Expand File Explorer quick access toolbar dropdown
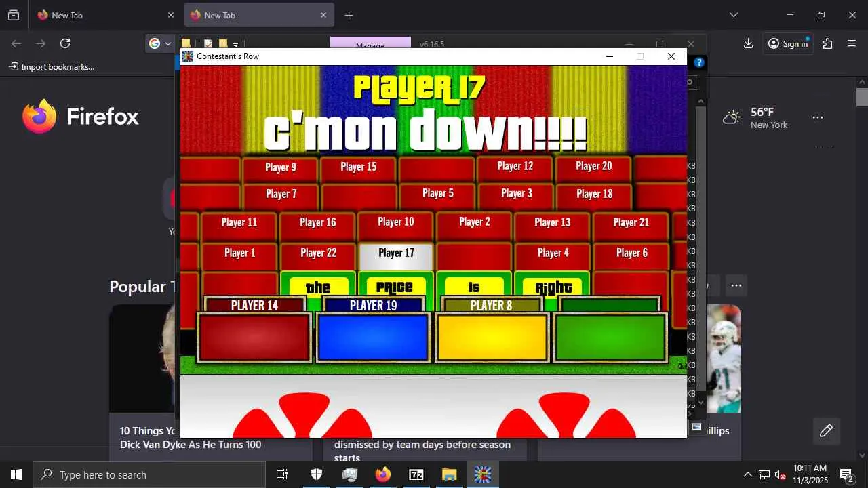The image size is (868, 488). coord(235,45)
